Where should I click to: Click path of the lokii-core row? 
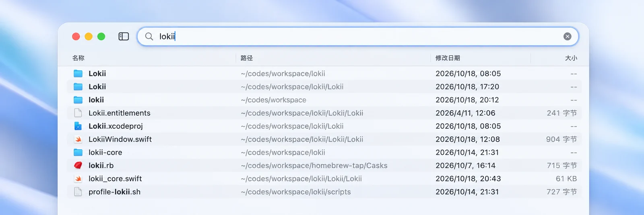pyautogui.click(x=283, y=152)
